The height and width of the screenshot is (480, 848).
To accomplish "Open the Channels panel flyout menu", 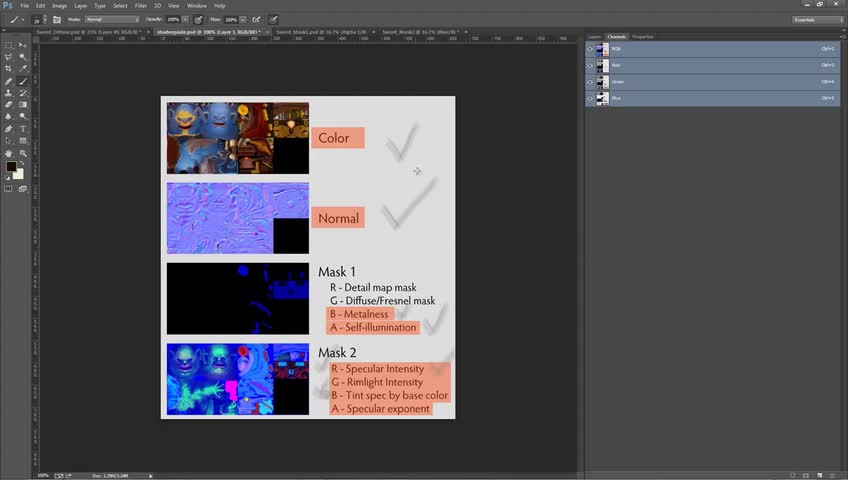I will point(842,37).
